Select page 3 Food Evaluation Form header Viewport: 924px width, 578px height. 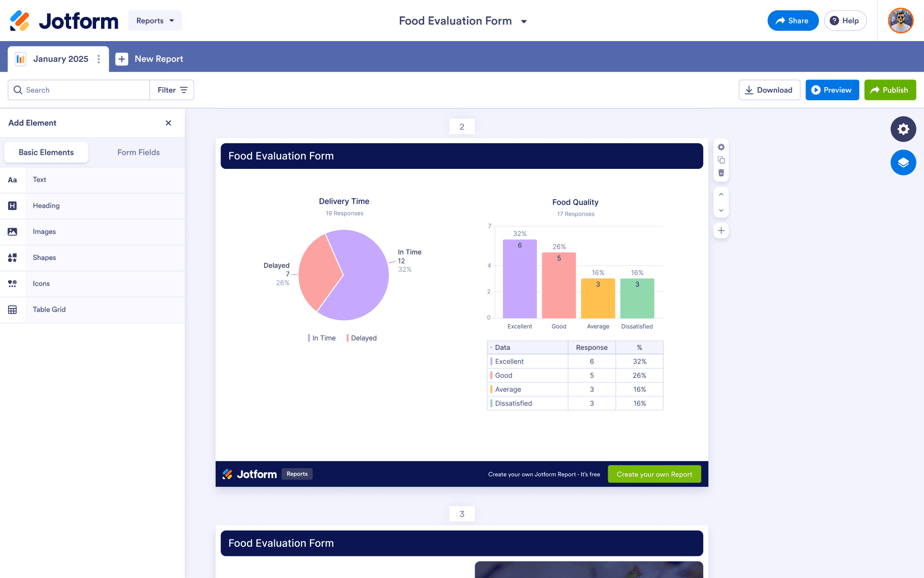point(462,543)
